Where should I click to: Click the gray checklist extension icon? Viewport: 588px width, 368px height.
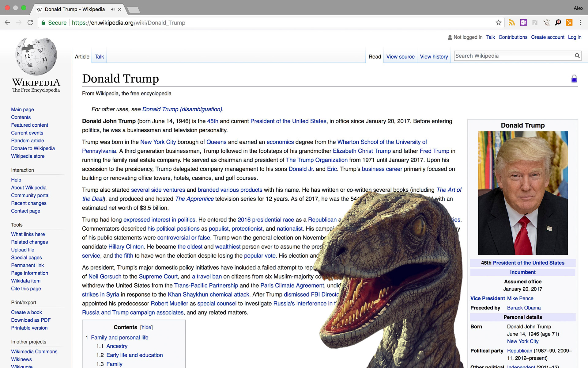535,23
